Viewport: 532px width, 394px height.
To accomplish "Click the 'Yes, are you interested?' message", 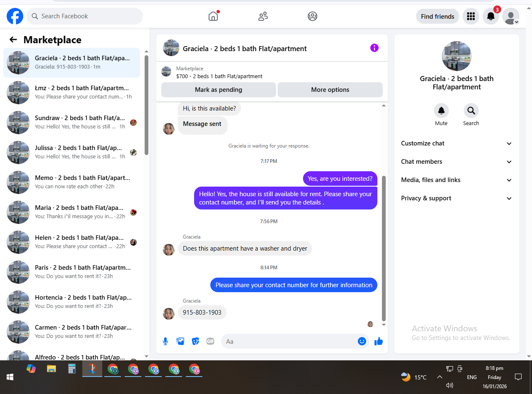I will pos(340,179).
